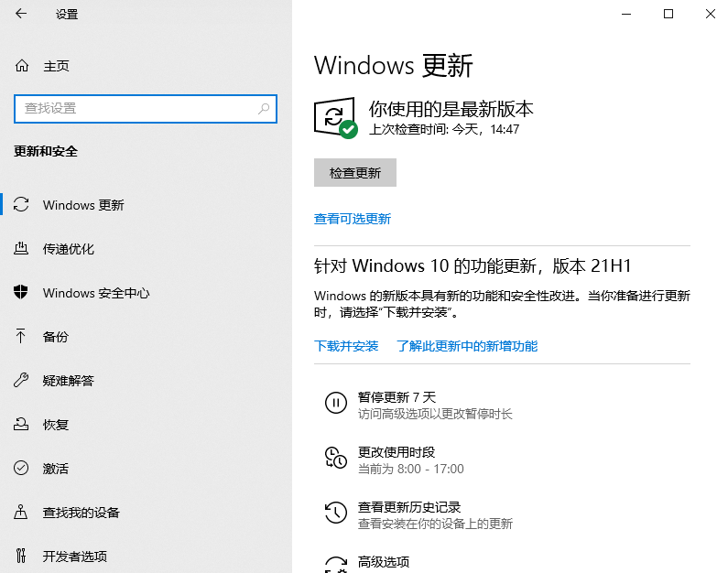Click the 恢复 recovery icon
Screen dimensions: 728x573
[21, 424]
